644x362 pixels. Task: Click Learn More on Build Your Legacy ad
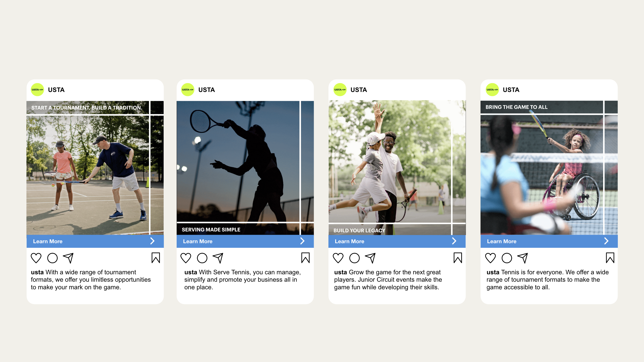coord(349,241)
